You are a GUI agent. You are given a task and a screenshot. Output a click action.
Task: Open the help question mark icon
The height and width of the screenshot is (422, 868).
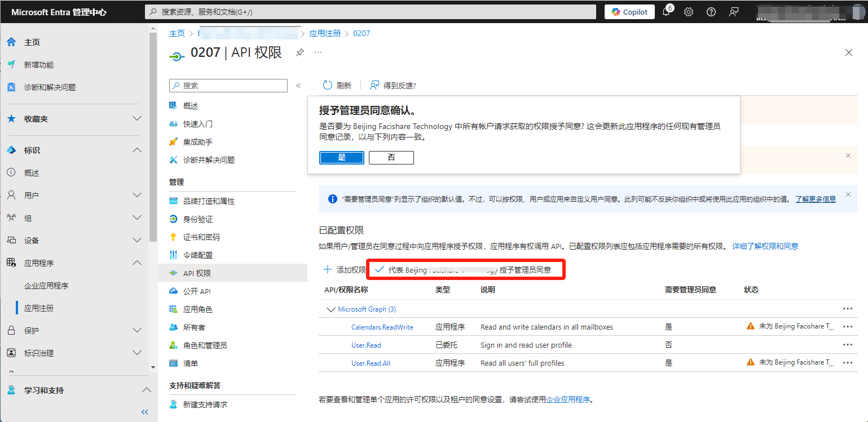click(x=711, y=12)
